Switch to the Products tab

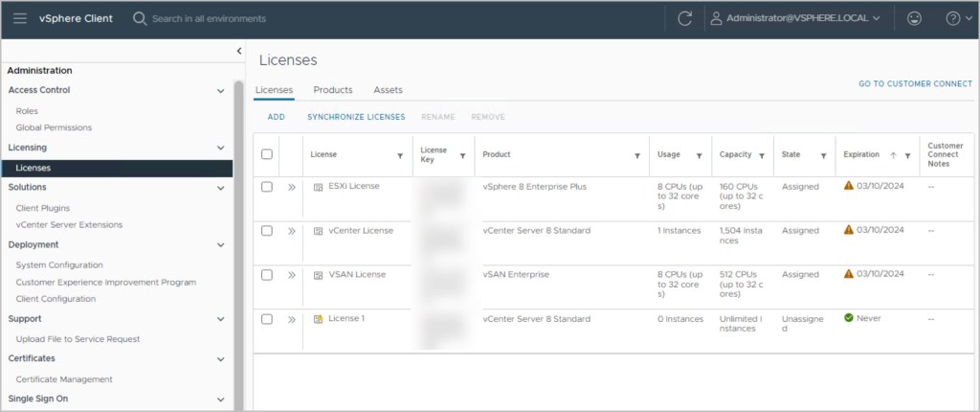point(333,90)
